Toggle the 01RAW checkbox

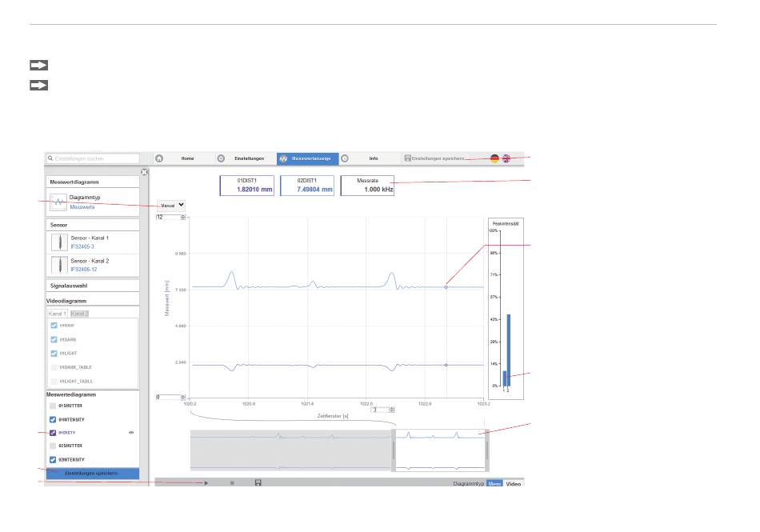[x=54, y=326]
